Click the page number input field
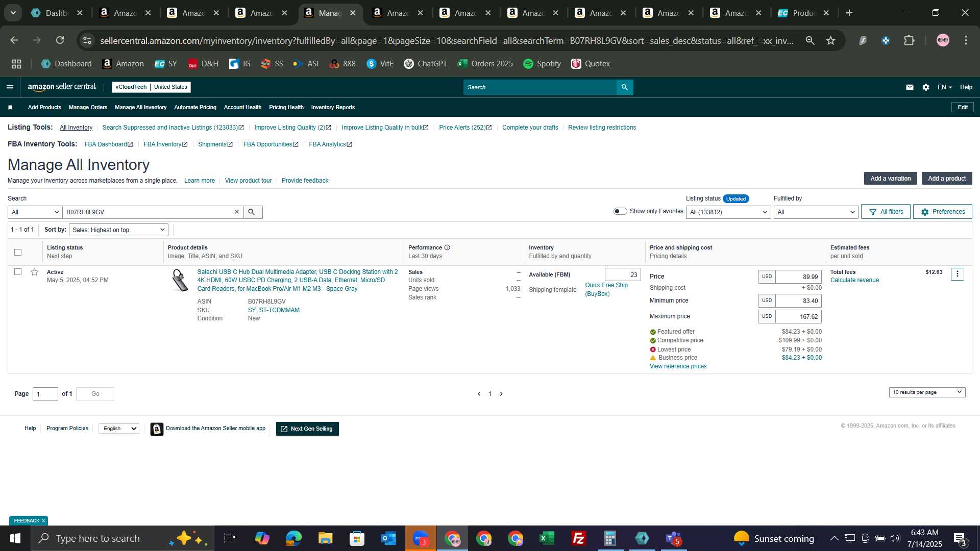The width and height of the screenshot is (980, 551). click(x=45, y=394)
